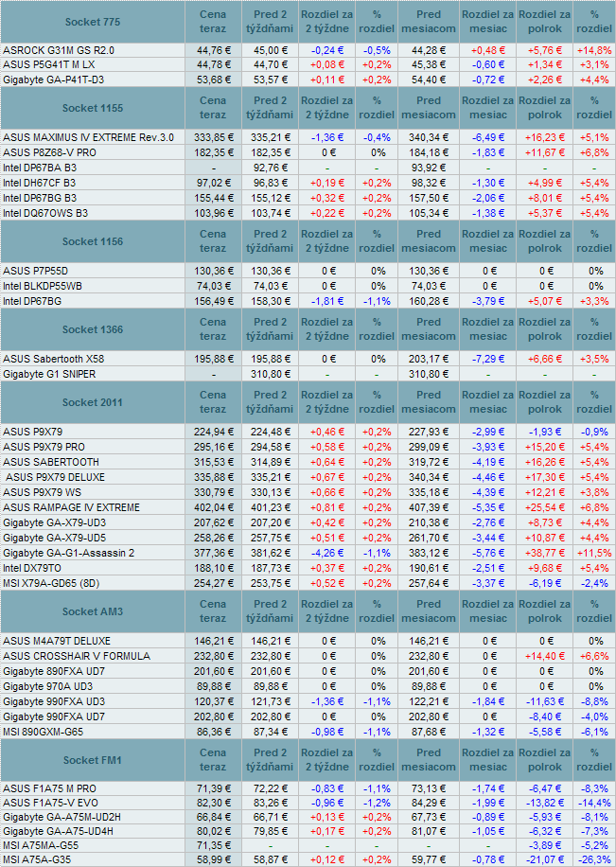
Task: Select ASUS MAXIMUS IV EXTREME Rev.3.0 name
Action: [89, 137]
